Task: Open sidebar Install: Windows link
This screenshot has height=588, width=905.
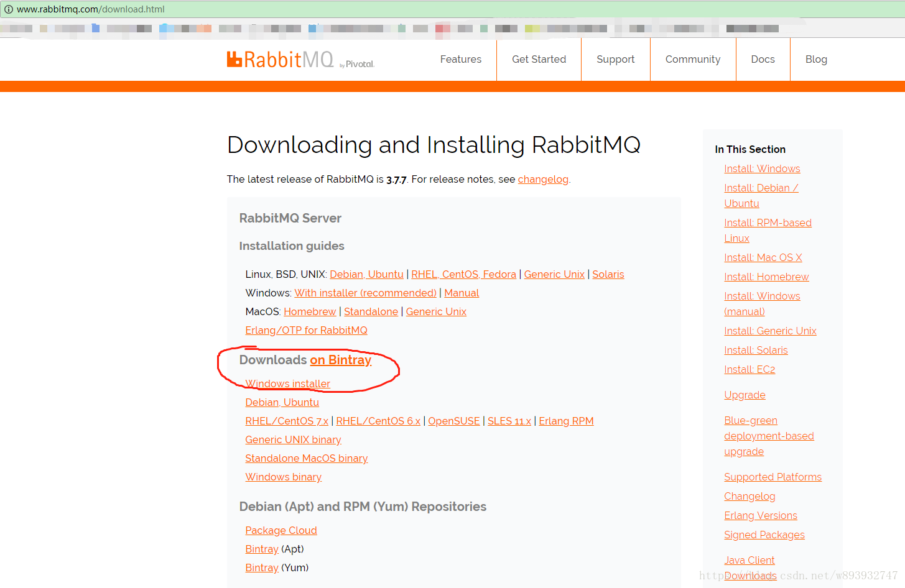Action: click(x=762, y=168)
